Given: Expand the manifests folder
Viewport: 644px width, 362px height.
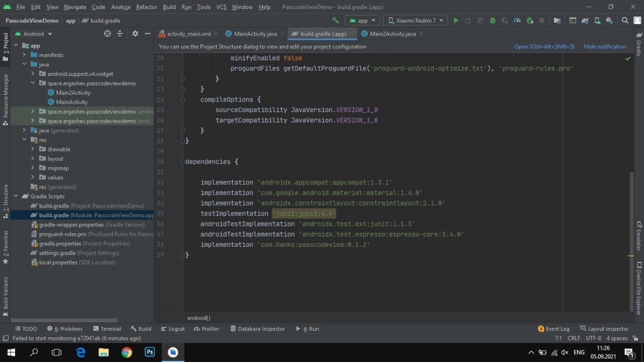Looking at the screenshot, I should [x=24, y=55].
